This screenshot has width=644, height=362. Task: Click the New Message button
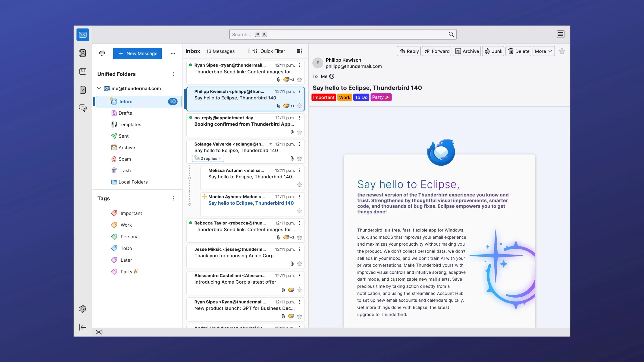tap(137, 53)
